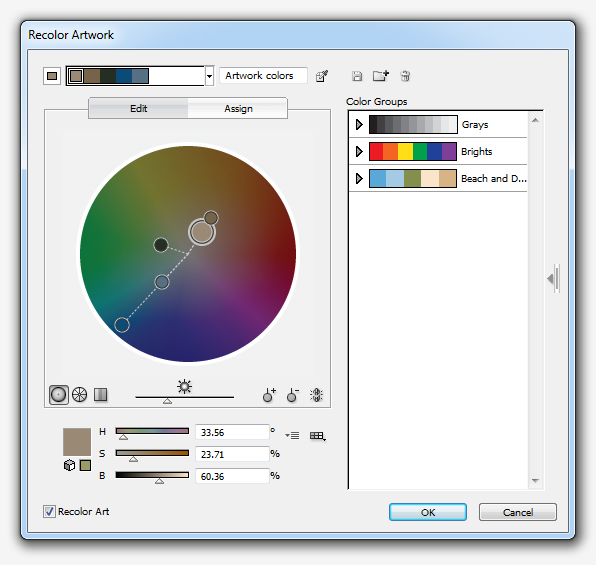Uncheck the Recolor Art checkbox
Viewport: 596px width, 565px height.
click(x=49, y=511)
